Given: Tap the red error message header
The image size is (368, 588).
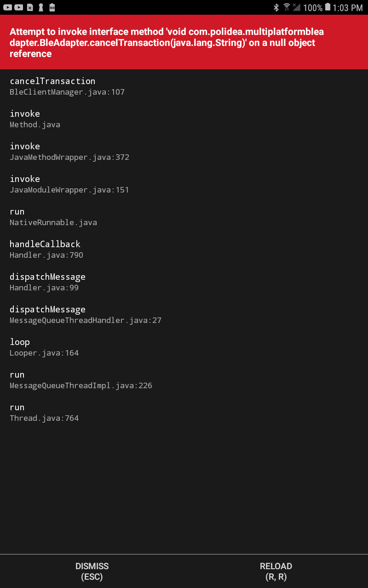Looking at the screenshot, I should [184, 42].
